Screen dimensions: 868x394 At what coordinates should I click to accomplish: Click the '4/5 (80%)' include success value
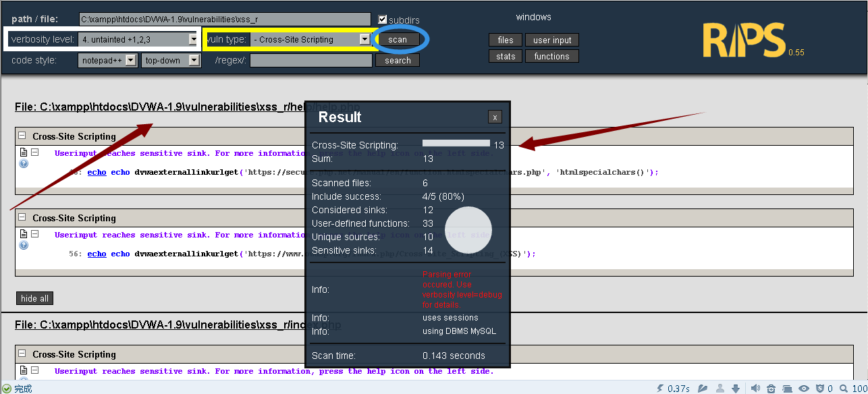click(x=443, y=196)
